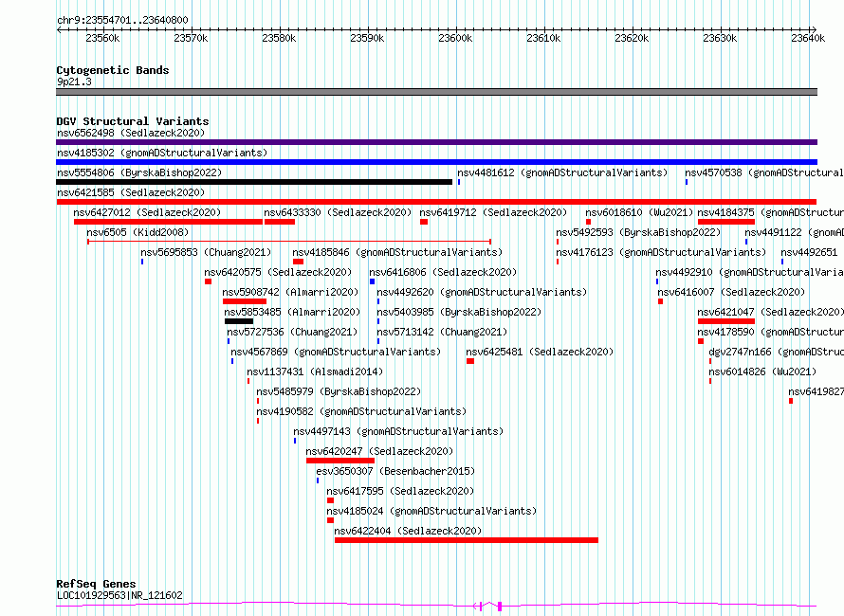Click the magenta exon block of LOC101929563

500,607
